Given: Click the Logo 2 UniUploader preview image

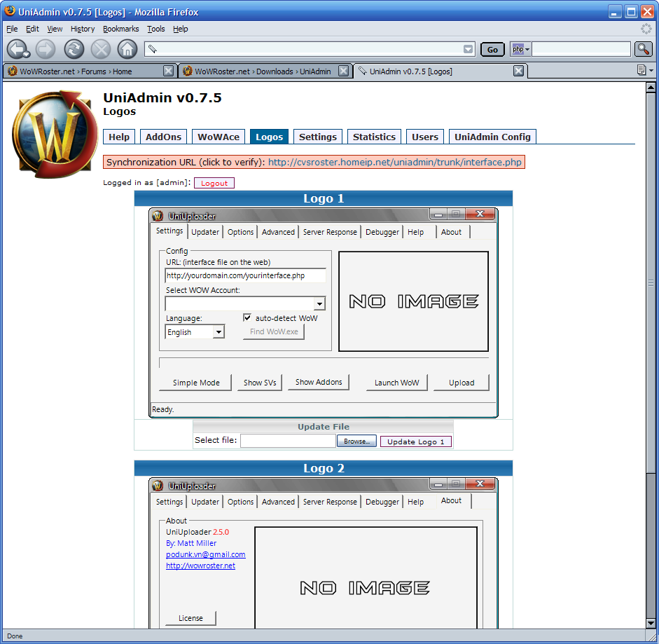Looking at the screenshot, I should [324, 553].
